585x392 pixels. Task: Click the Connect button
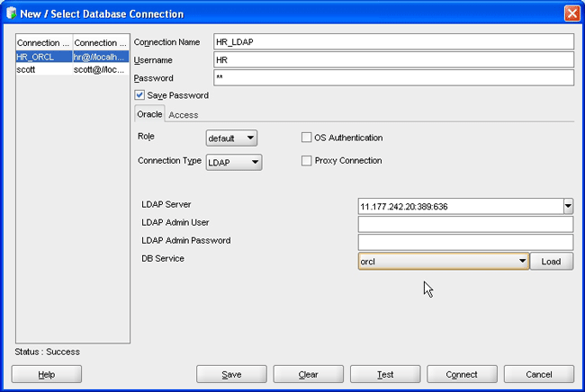pos(462,374)
